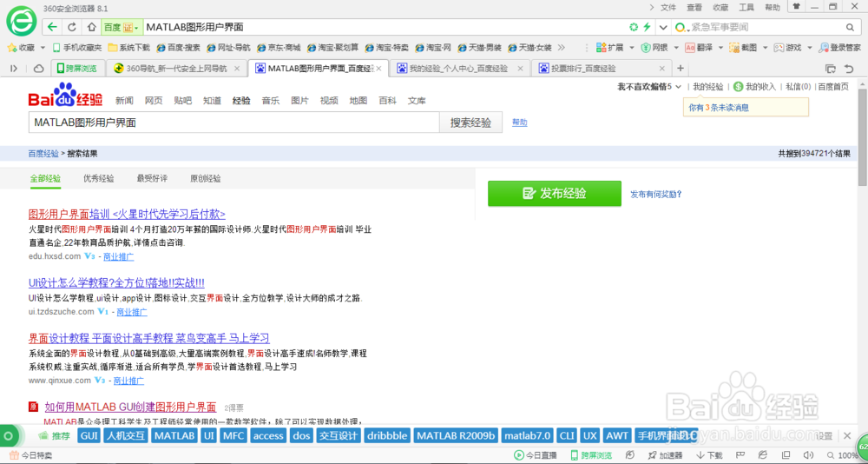Click 今日特卖 in status bar
The image size is (868, 464).
[31, 455]
